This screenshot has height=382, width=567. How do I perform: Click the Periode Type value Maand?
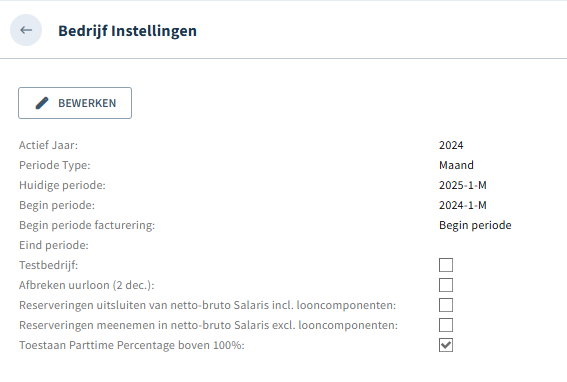pos(456,165)
